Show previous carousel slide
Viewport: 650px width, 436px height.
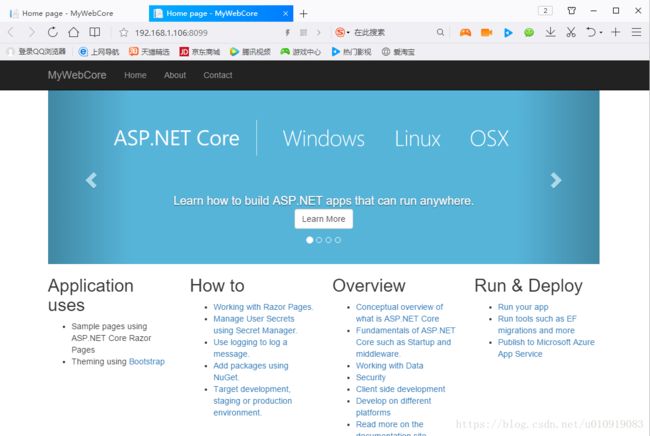tap(91, 180)
